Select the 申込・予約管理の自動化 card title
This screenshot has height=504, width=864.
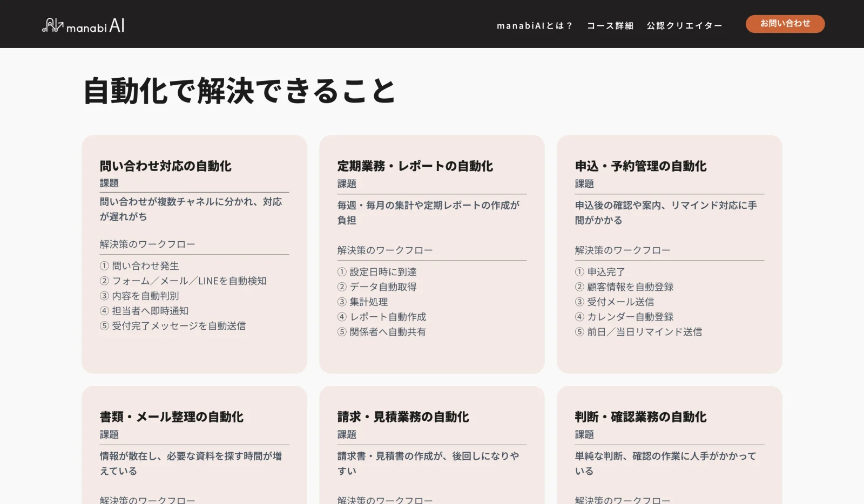pos(640,166)
